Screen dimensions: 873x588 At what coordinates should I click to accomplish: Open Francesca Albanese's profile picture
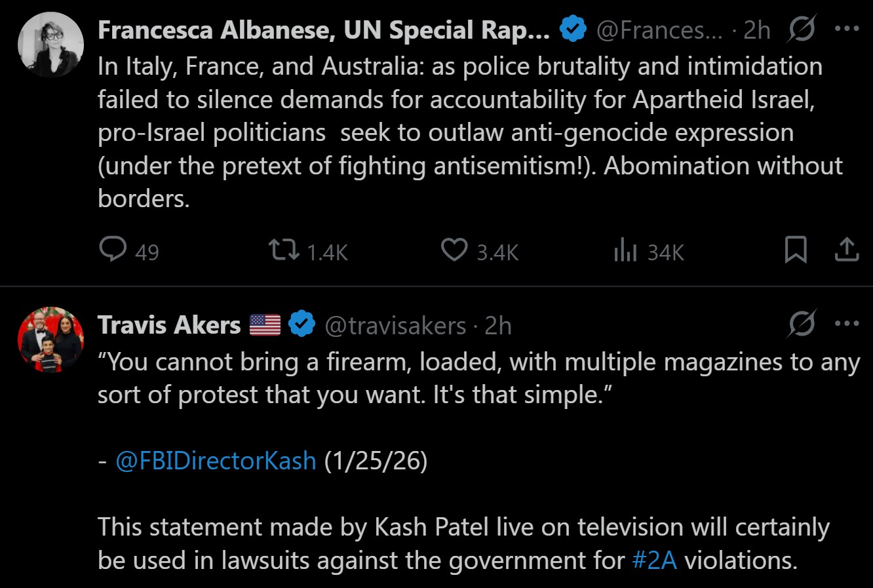(50, 45)
